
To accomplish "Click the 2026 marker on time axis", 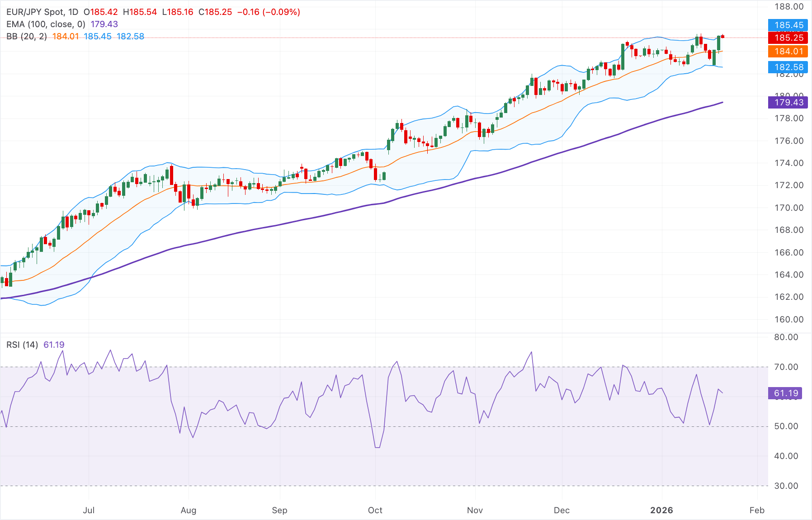I will point(662,510).
